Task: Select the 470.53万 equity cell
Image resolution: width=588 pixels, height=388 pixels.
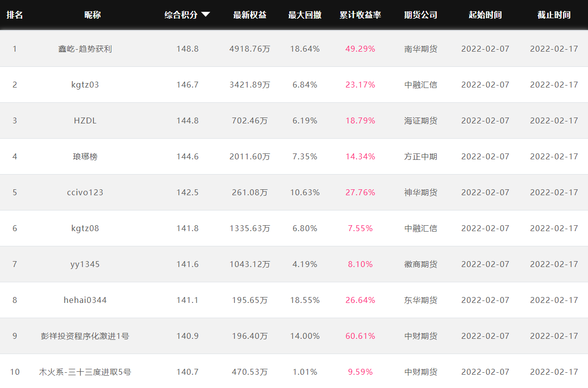Action: [x=250, y=372]
